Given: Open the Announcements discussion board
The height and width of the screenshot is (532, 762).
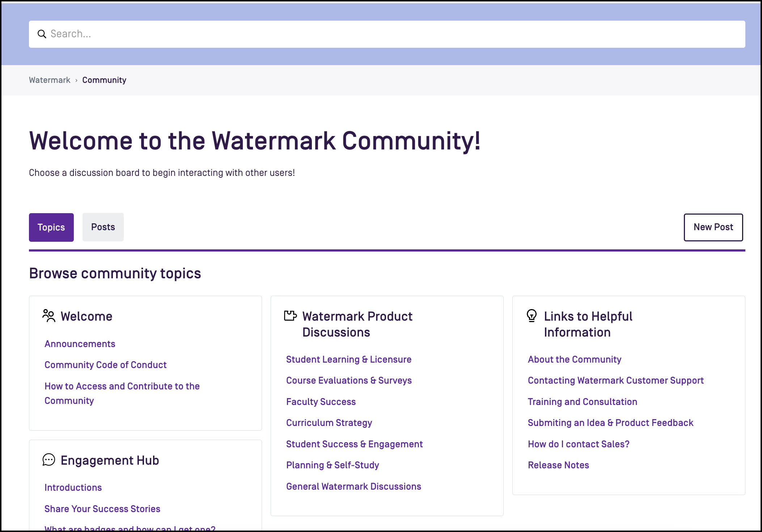Looking at the screenshot, I should [80, 343].
